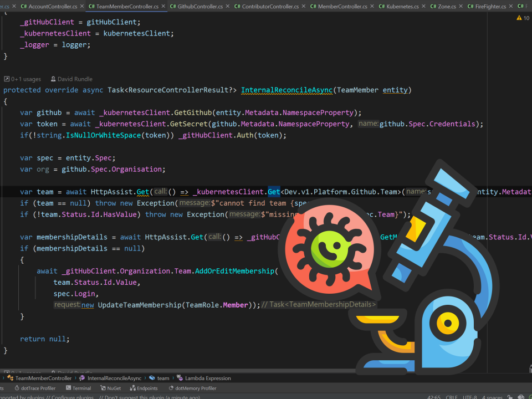Click the C# icon on GithubController.cs tab
This screenshot has width=532, height=399.
tap(173, 7)
